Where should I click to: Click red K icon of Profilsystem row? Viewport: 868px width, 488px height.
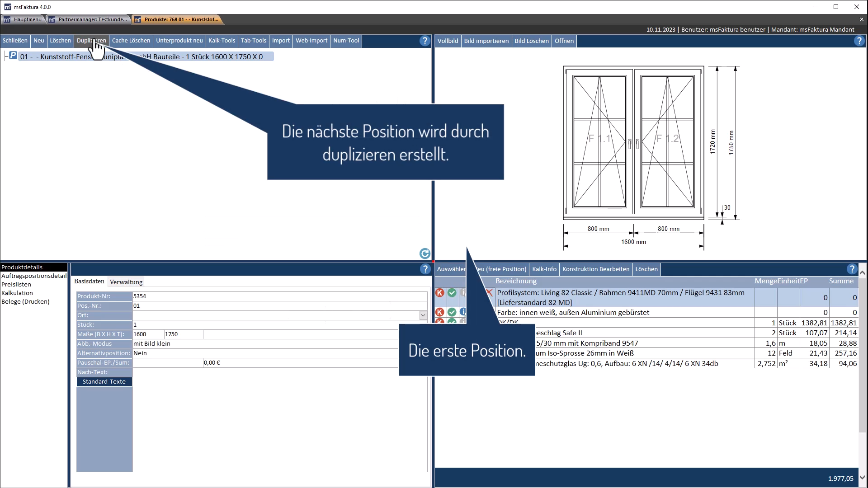coord(439,293)
